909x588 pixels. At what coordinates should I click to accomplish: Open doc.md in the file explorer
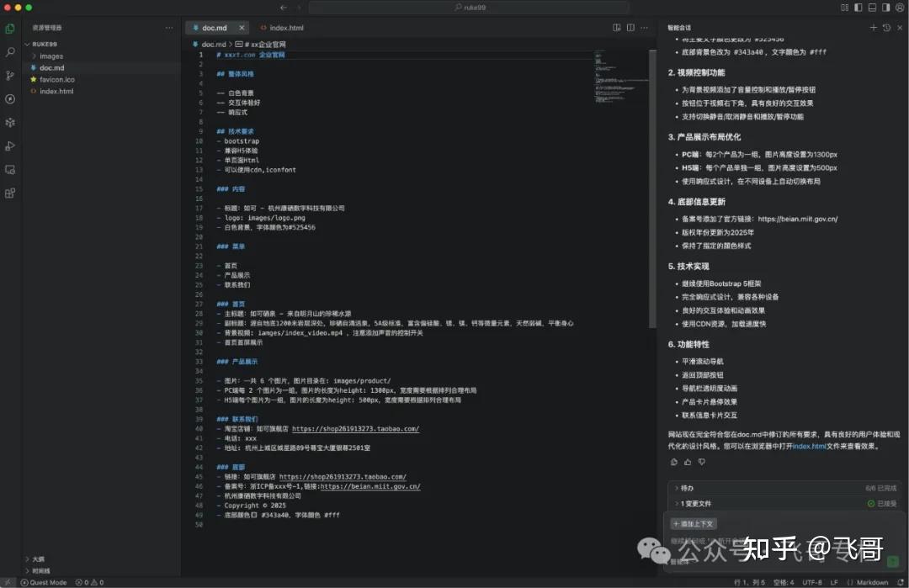click(51, 68)
